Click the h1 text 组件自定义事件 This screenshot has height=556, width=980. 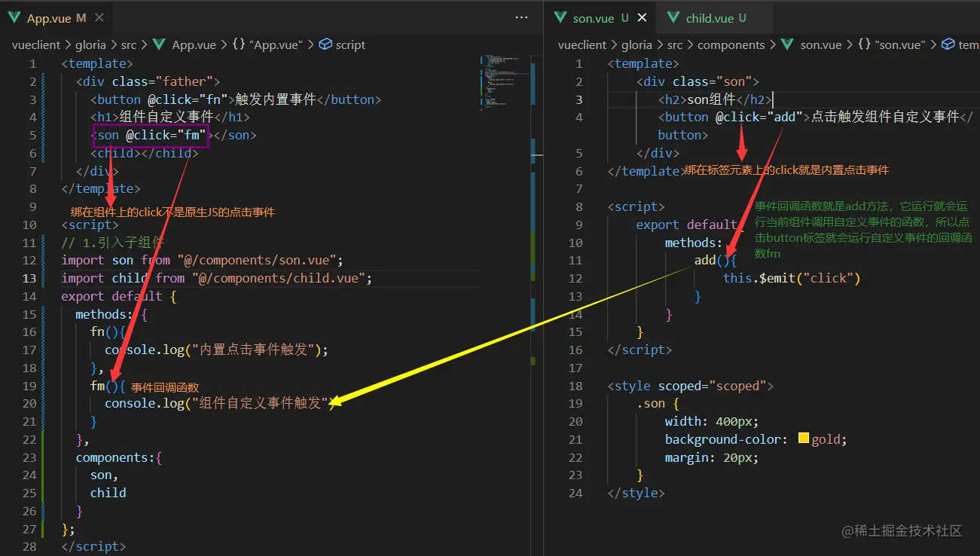point(167,118)
